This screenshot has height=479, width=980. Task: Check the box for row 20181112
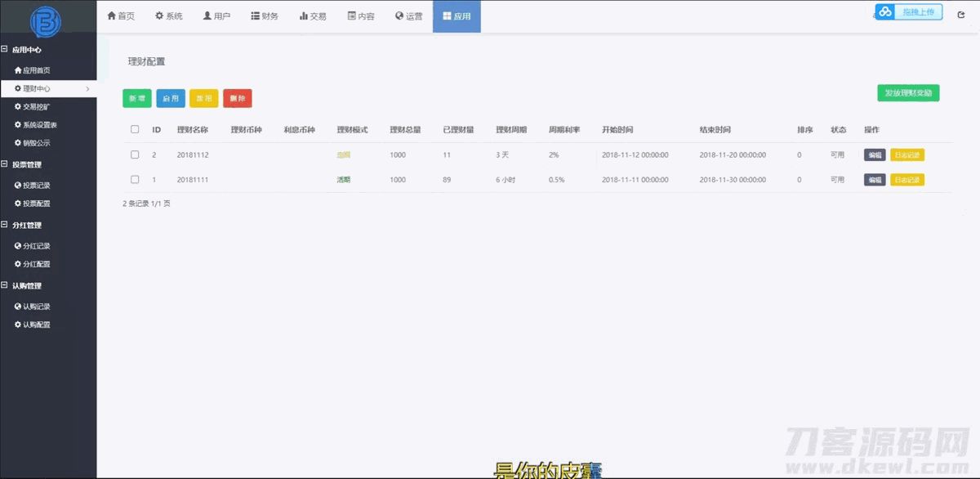click(x=135, y=154)
